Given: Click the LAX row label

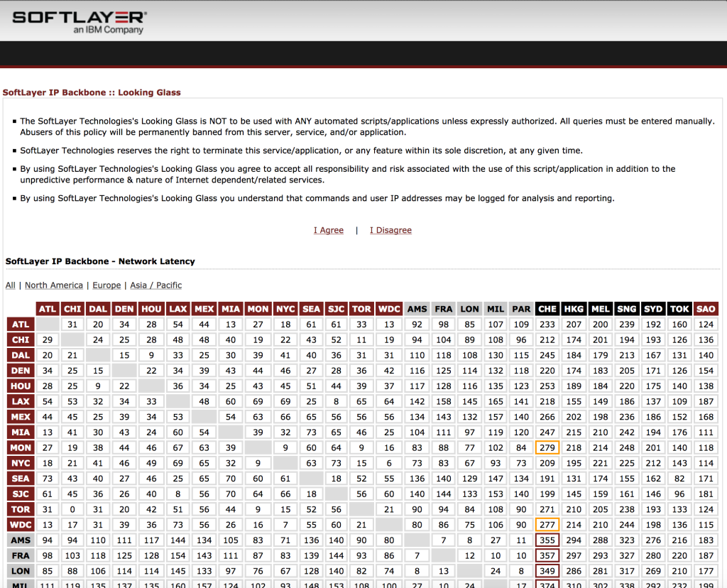Looking at the screenshot, I should [x=21, y=401].
